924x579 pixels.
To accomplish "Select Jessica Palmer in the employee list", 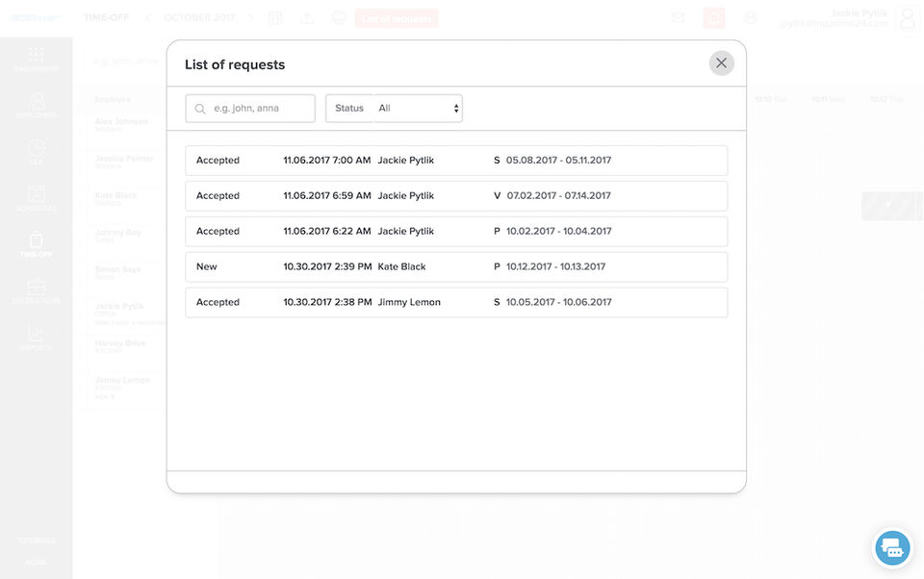I will click(124, 159).
